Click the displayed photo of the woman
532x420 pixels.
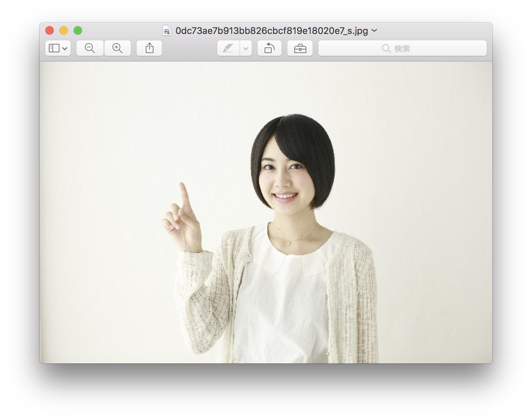266,212
